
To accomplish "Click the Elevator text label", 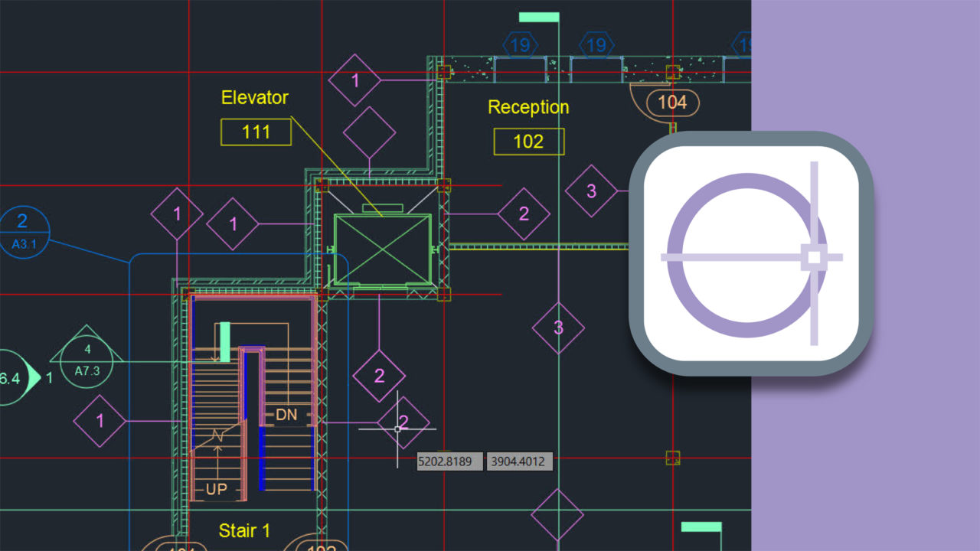I will (255, 97).
